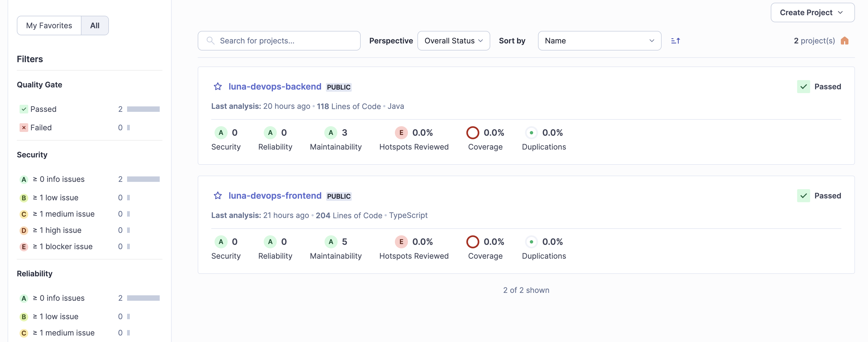Favorite the luna-devops-frontend project star
Viewport: 868px width, 342px height.
[218, 196]
